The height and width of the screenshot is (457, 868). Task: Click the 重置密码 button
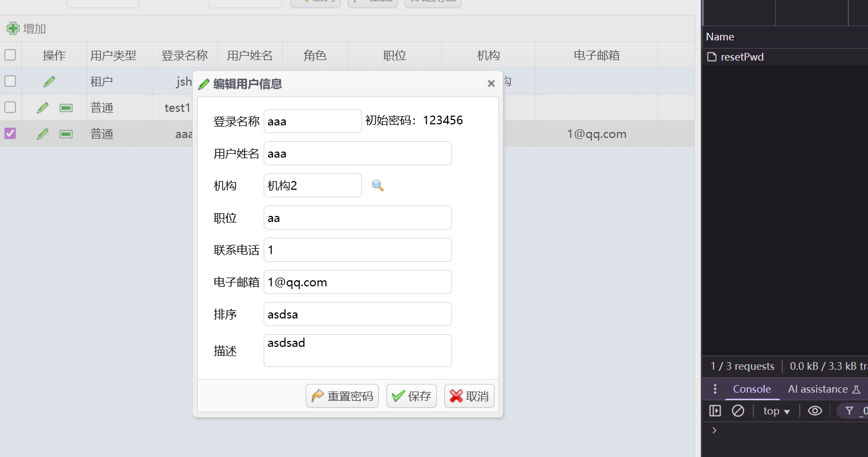(342, 396)
